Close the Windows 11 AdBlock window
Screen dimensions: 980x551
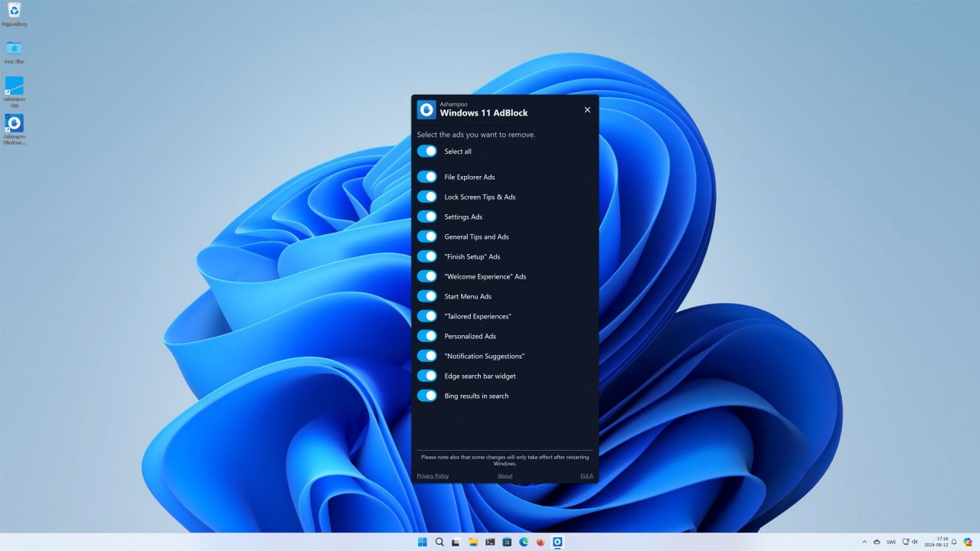[x=587, y=109]
